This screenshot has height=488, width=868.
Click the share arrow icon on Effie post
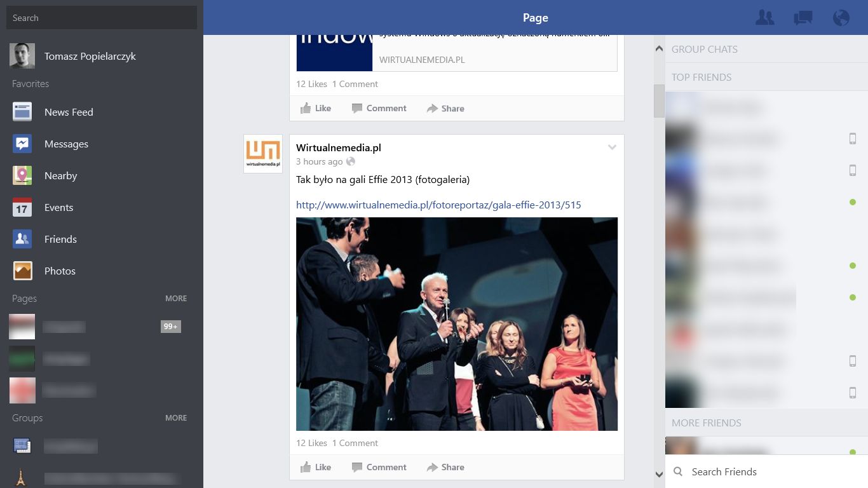coord(432,467)
